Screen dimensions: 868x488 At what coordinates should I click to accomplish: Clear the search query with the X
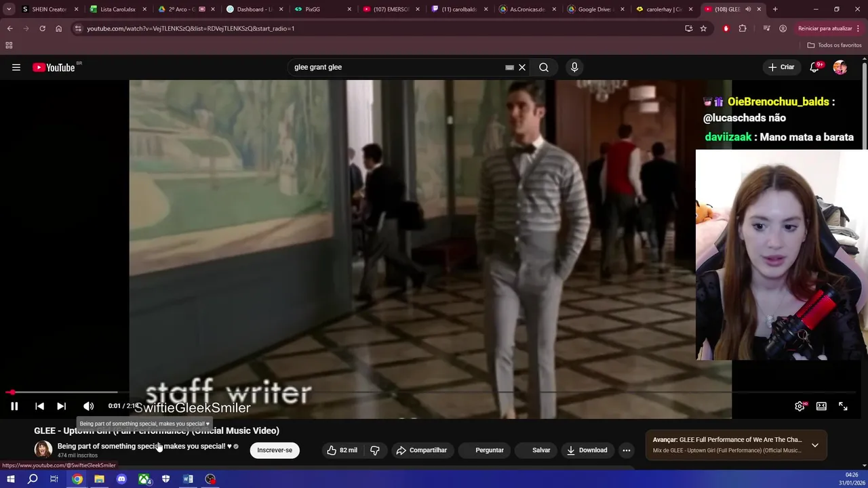pos(522,67)
